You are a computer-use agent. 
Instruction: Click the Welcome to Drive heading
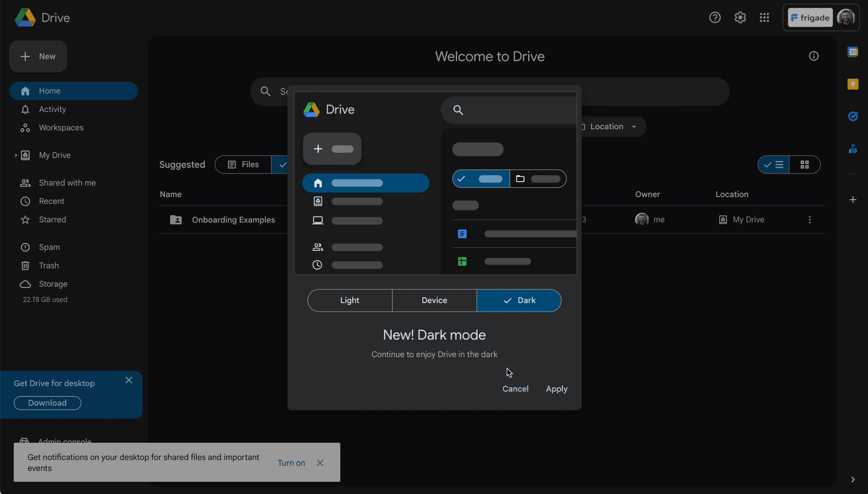[490, 56]
